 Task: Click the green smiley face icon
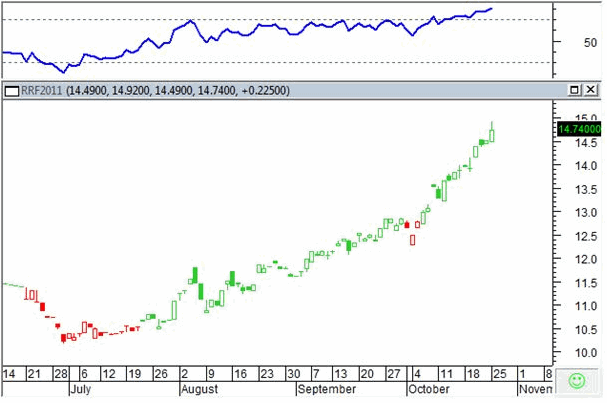(577, 381)
